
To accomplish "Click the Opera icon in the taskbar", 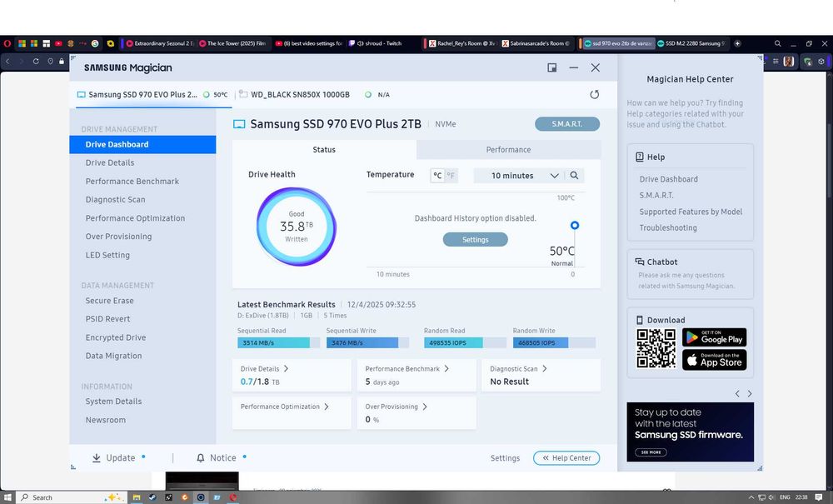I will tap(232, 497).
